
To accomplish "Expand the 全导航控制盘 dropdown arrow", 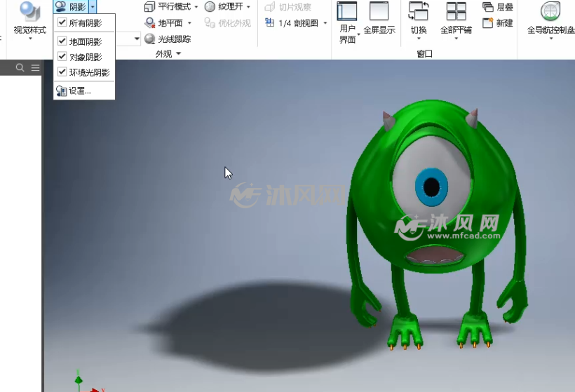I will pyautogui.click(x=550, y=38).
